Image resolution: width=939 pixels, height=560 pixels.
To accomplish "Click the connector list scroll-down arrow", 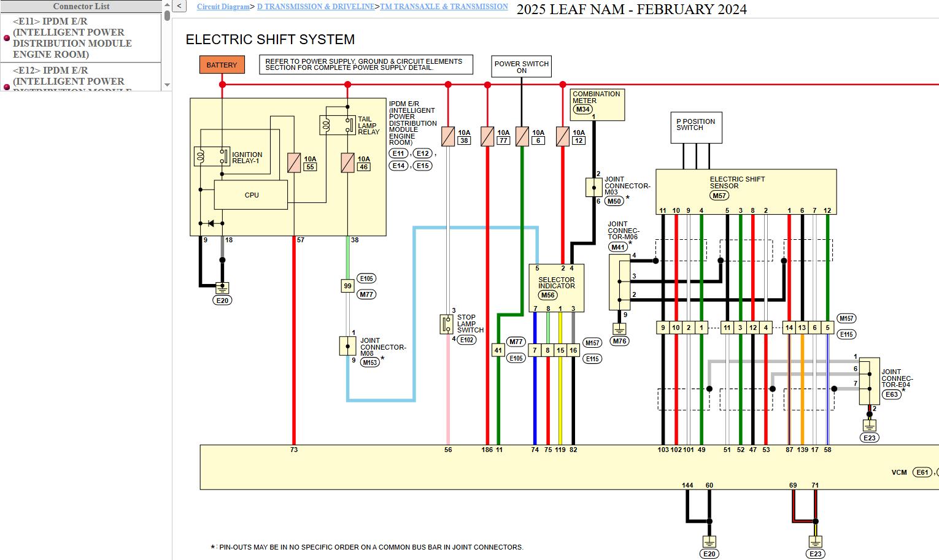I will [167, 85].
